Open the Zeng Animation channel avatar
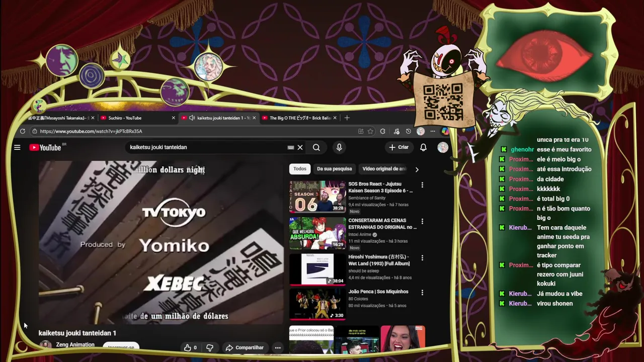This screenshot has height=362, width=644. point(46,345)
